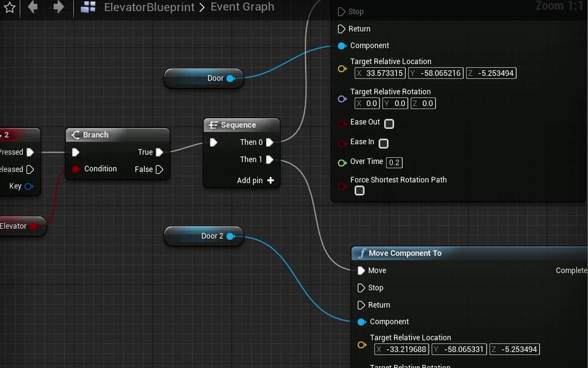Enable the Ease In checkbox

pos(384,143)
